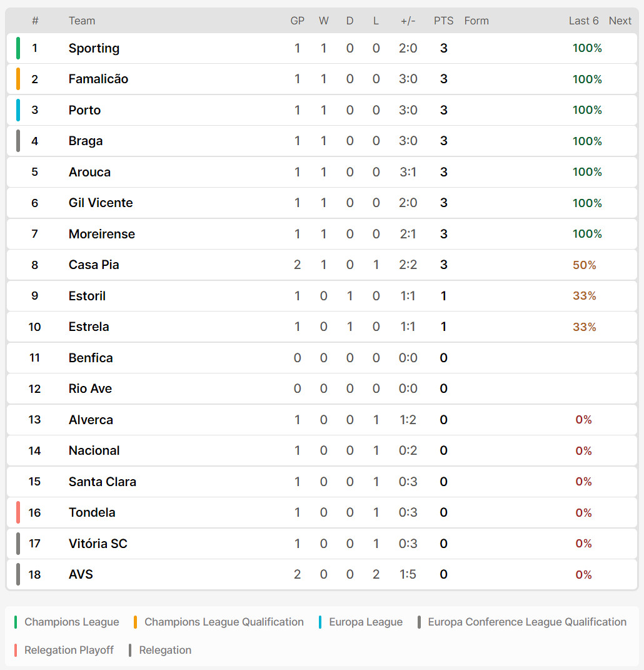This screenshot has height=670, width=644.
Task: Sort by the GP column header
Action: tap(297, 21)
